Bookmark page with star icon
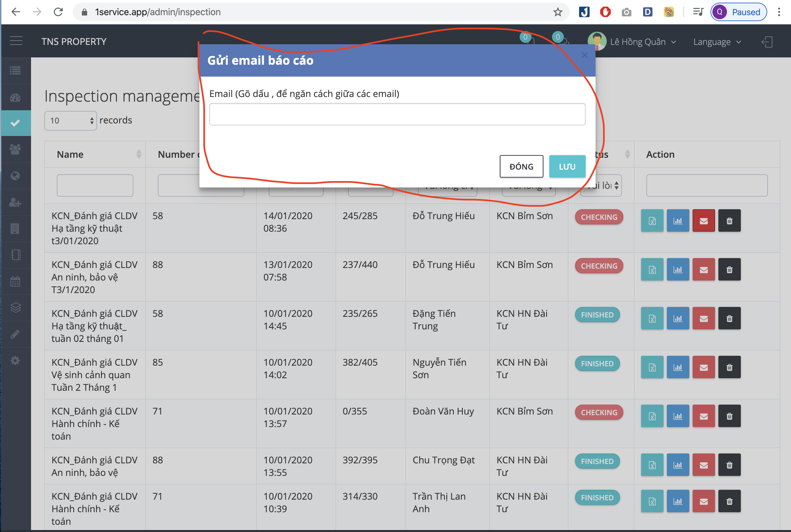 (558, 12)
